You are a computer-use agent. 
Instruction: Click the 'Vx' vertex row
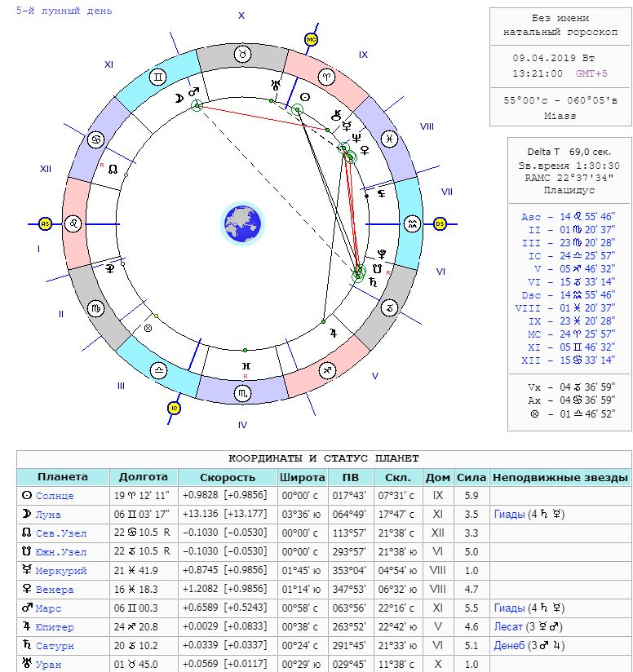571,387
